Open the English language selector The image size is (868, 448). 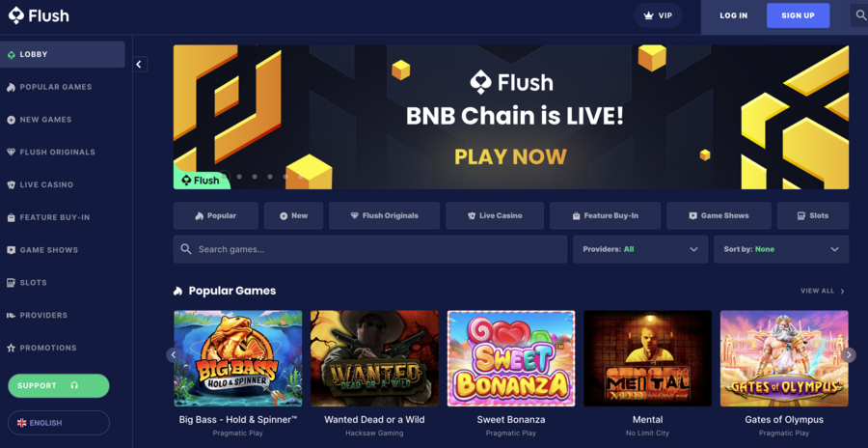pos(59,423)
